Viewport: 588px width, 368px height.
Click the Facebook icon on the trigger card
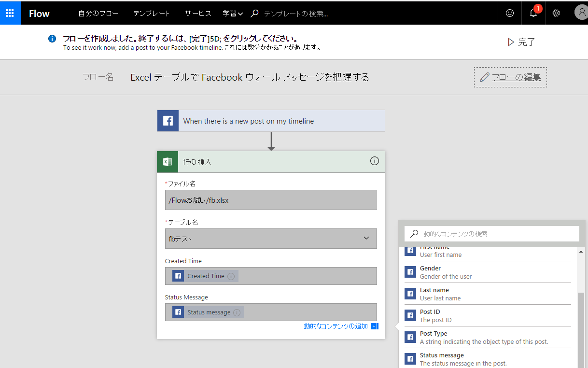[168, 120]
